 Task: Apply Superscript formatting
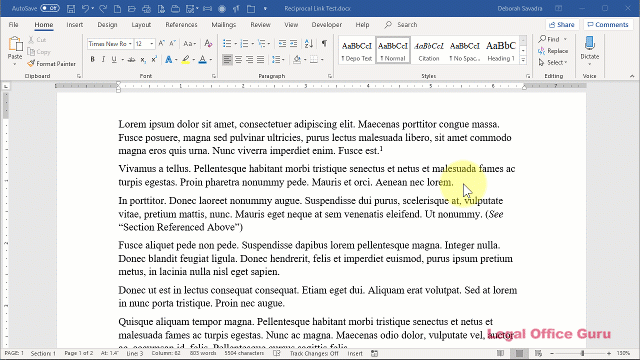pyautogui.click(x=154, y=60)
